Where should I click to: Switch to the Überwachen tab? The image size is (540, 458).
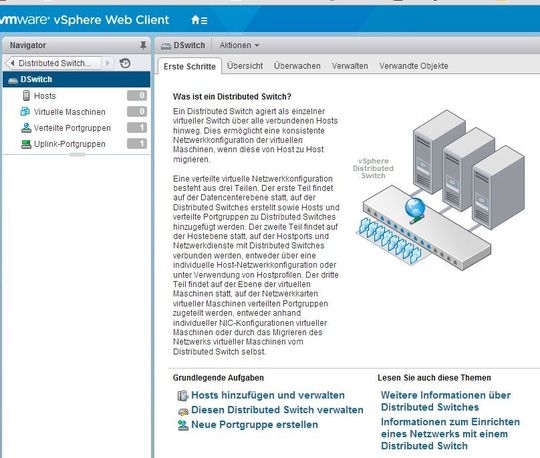pos(297,66)
